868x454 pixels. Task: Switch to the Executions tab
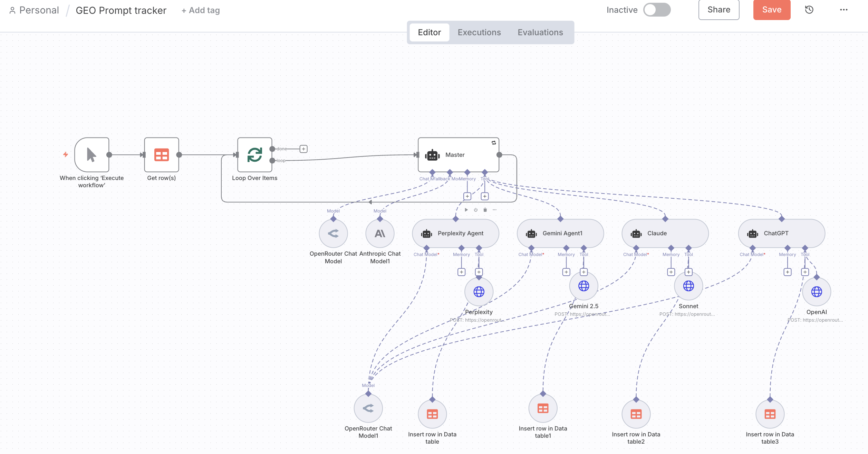(x=479, y=32)
